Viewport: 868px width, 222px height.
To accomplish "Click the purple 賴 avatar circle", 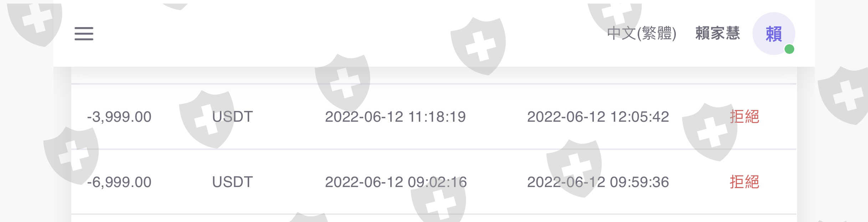I will pyautogui.click(x=773, y=34).
